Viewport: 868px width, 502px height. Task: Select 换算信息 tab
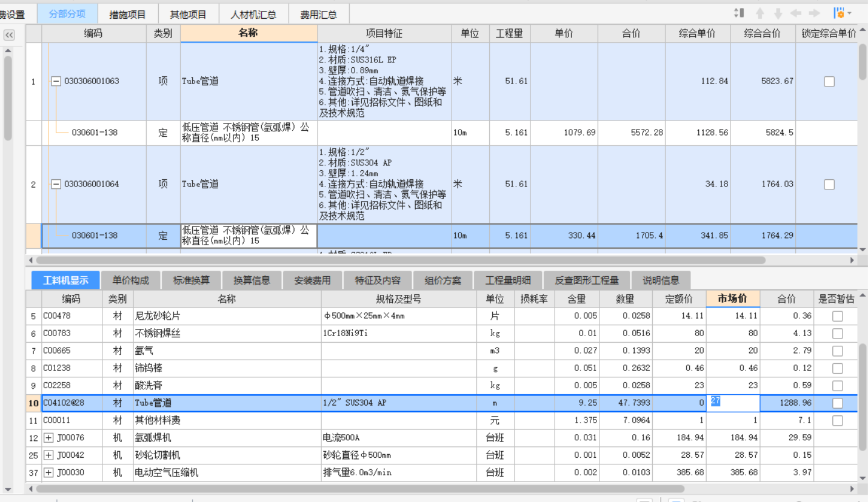252,280
